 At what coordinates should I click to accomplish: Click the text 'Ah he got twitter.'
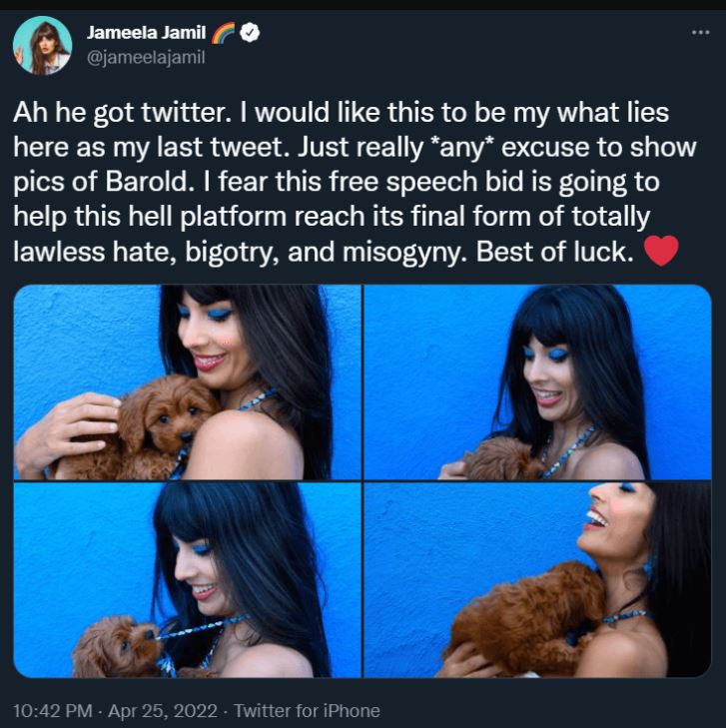[x=122, y=113]
